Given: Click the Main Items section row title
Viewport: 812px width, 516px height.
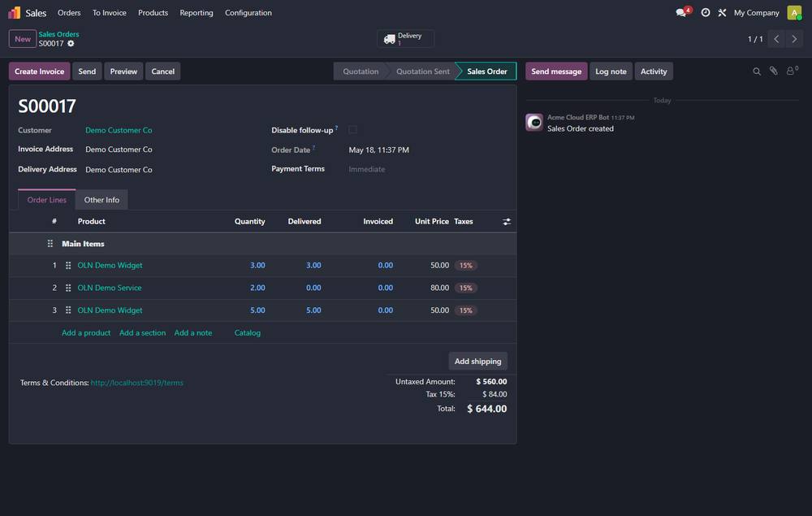Looking at the screenshot, I should point(83,244).
